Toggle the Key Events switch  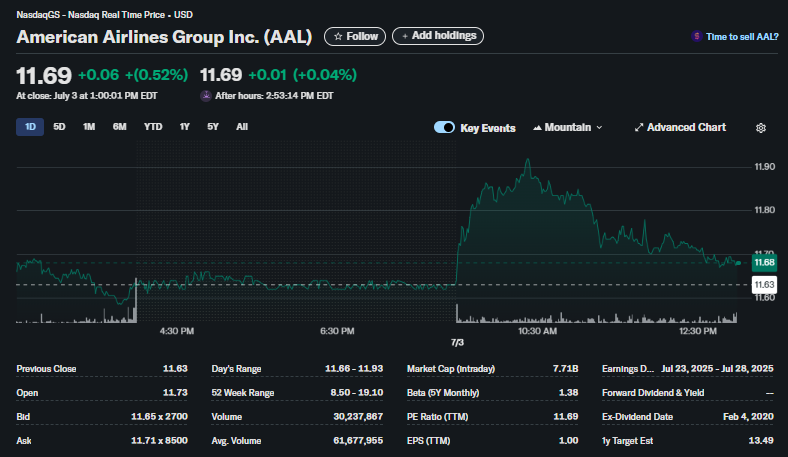click(x=444, y=127)
